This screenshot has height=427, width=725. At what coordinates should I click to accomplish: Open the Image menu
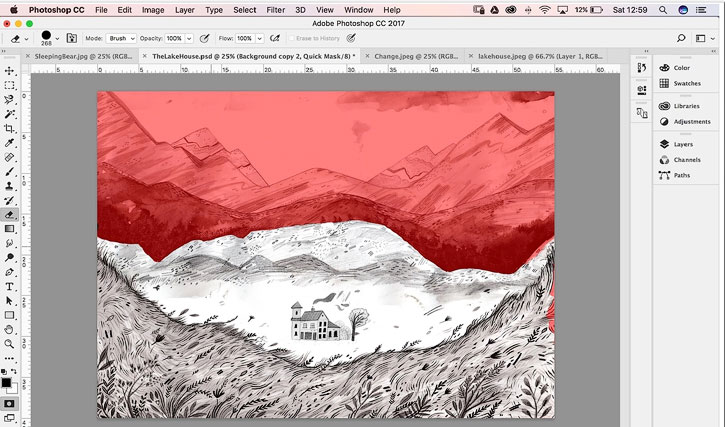click(x=153, y=10)
